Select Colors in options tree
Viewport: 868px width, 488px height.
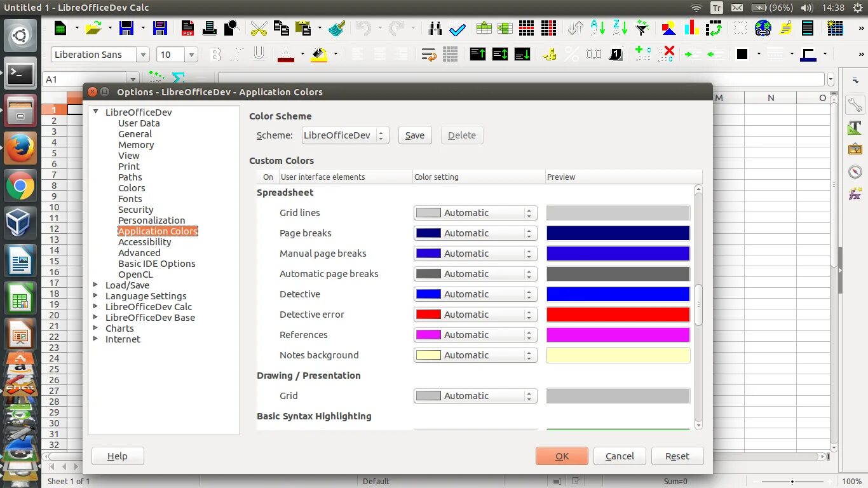132,188
